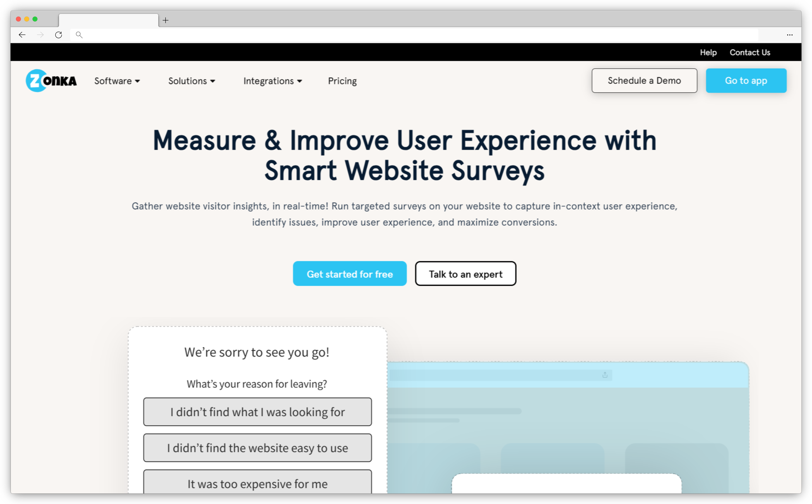Image resolution: width=812 pixels, height=504 pixels.
Task: Click Go to app button
Action: point(747,80)
